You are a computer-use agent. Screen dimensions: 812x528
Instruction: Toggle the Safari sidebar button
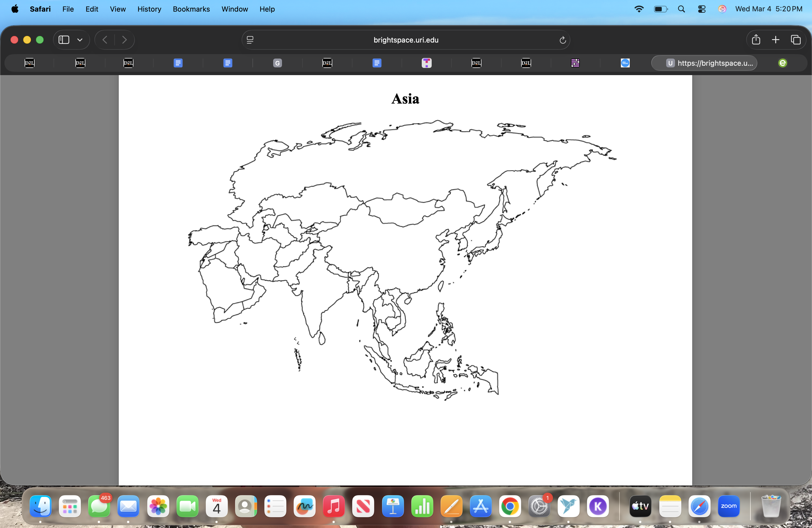click(x=64, y=40)
